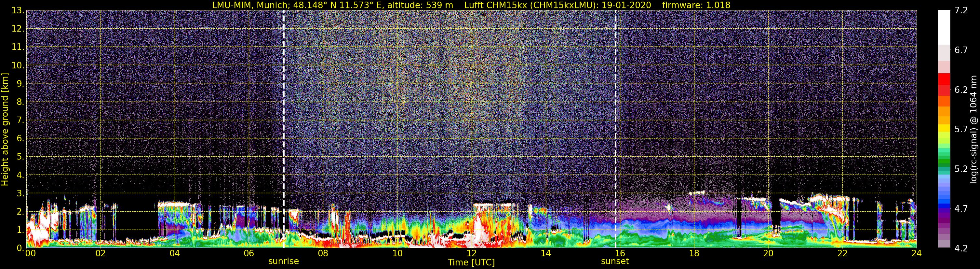Click the time axis tick label '18'
Image resolution: width=980 pixels, height=269 pixels.
pyautogui.click(x=694, y=253)
